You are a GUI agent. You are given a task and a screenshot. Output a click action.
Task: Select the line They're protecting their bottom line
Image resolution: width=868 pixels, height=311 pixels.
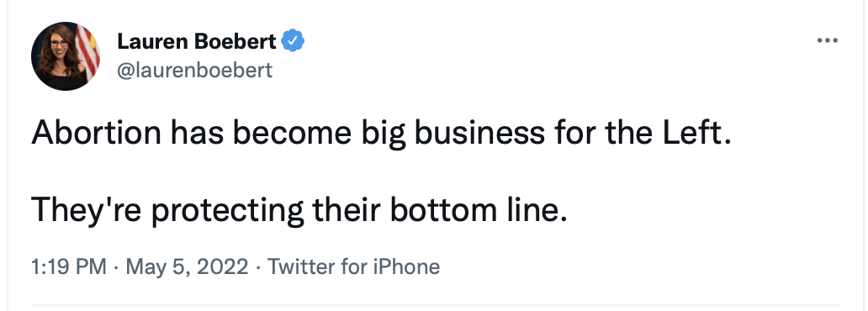(x=299, y=211)
